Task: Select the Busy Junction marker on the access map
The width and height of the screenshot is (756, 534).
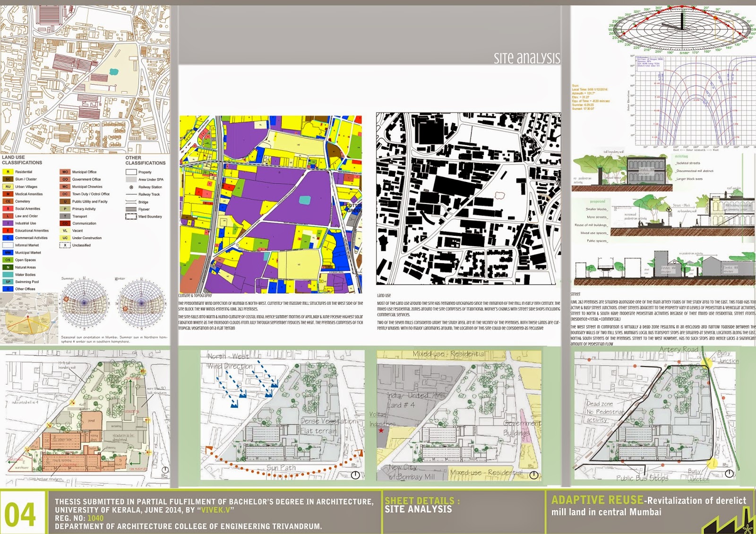Action: 707,363
